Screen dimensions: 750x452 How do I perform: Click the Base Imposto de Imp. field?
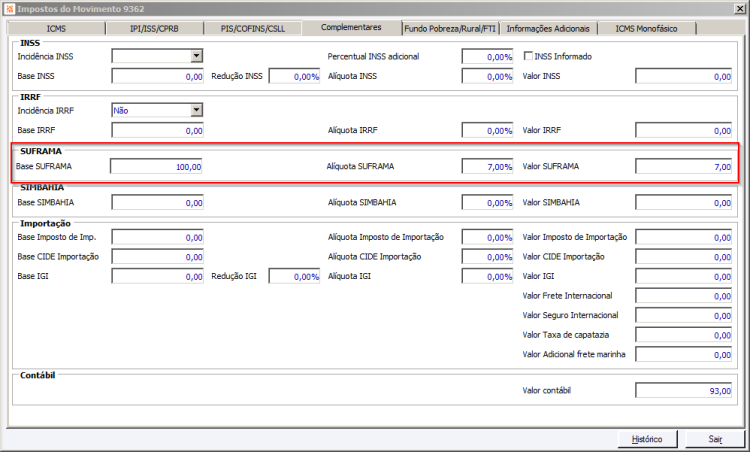point(157,237)
